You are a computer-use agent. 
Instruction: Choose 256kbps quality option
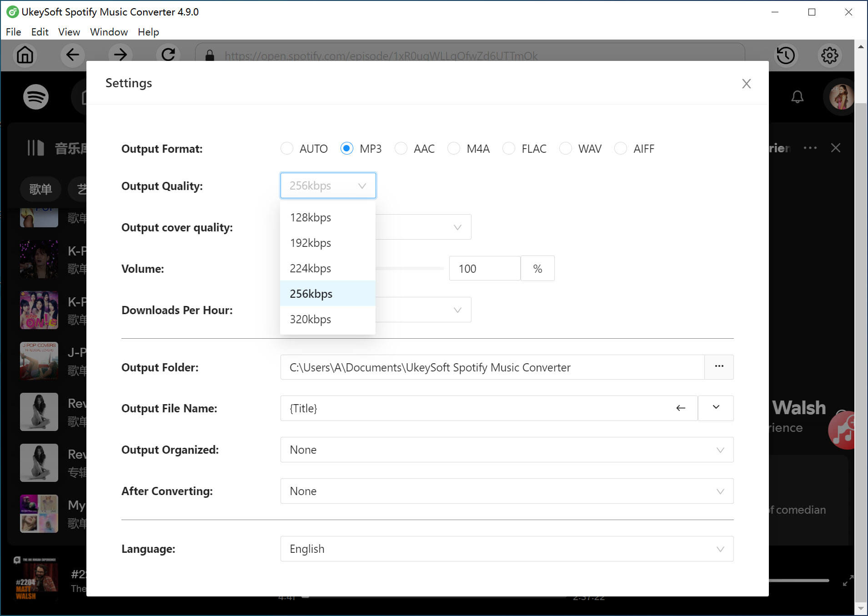click(x=328, y=294)
